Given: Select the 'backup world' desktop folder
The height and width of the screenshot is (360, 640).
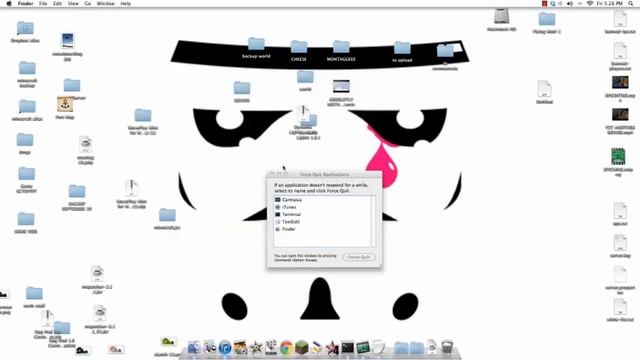Looking at the screenshot, I should click(x=256, y=48).
